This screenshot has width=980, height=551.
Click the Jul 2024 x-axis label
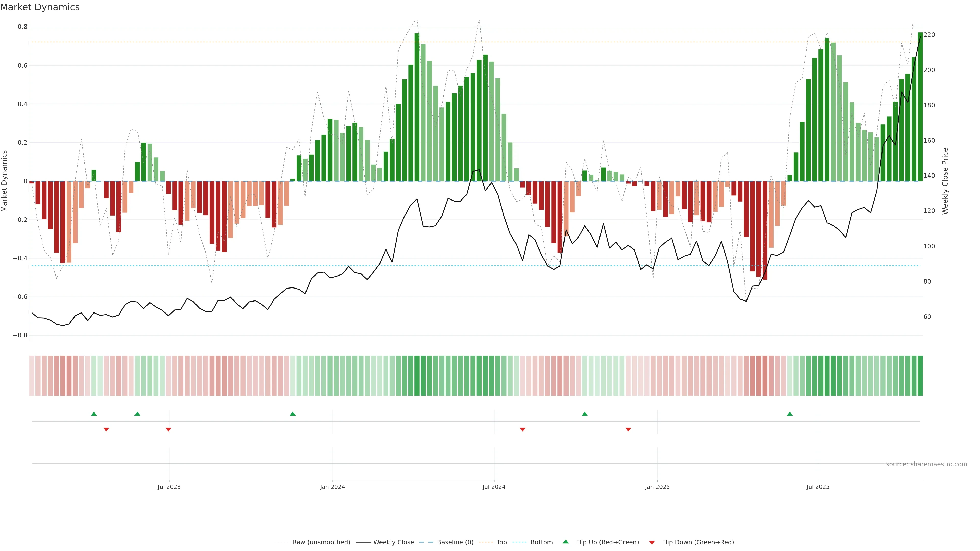click(x=494, y=487)
